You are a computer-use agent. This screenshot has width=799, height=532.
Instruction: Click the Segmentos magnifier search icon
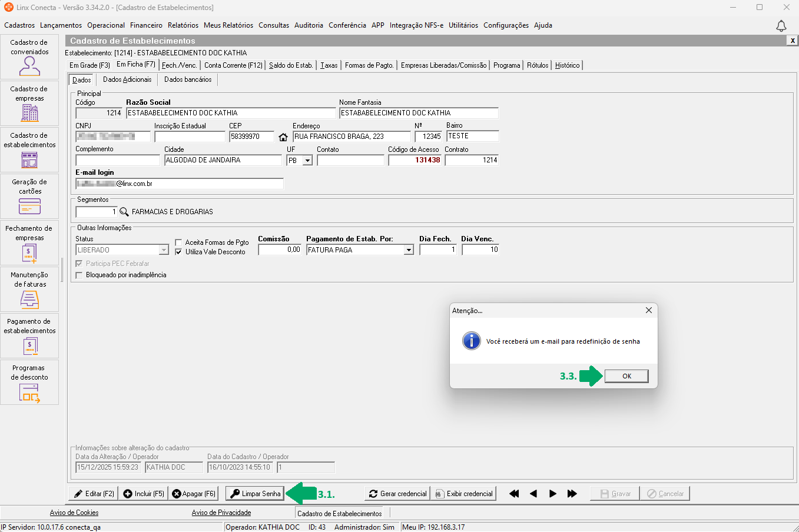point(124,212)
